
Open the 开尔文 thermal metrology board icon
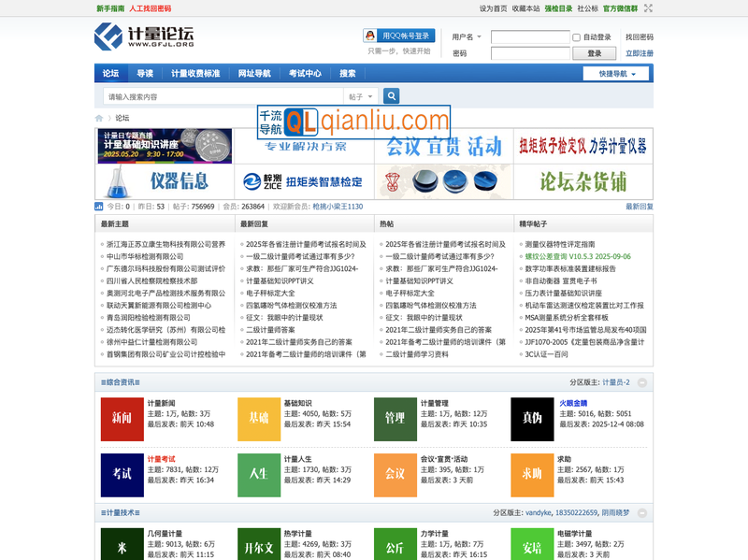[259, 547]
